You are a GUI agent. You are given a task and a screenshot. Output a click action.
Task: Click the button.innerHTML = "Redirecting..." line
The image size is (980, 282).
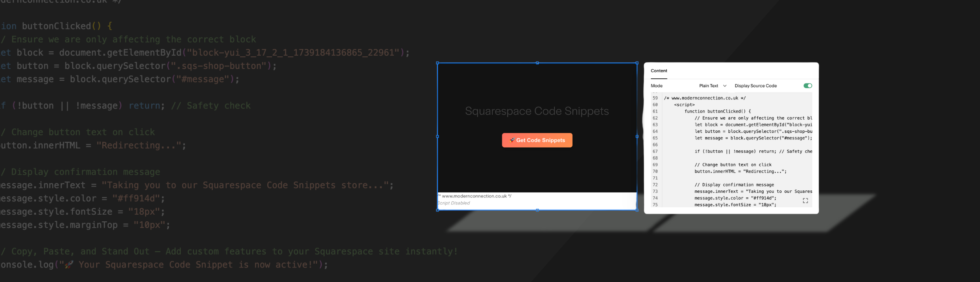(740, 171)
